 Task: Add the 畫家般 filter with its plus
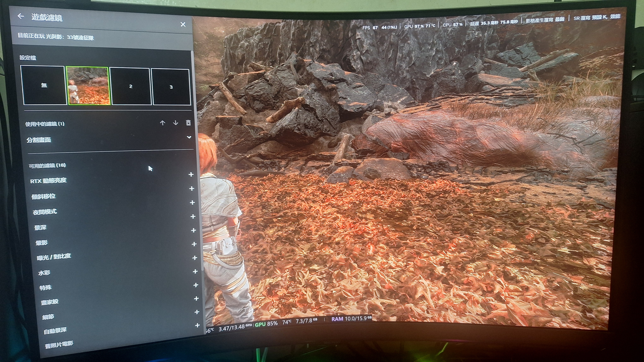coord(196,285)
